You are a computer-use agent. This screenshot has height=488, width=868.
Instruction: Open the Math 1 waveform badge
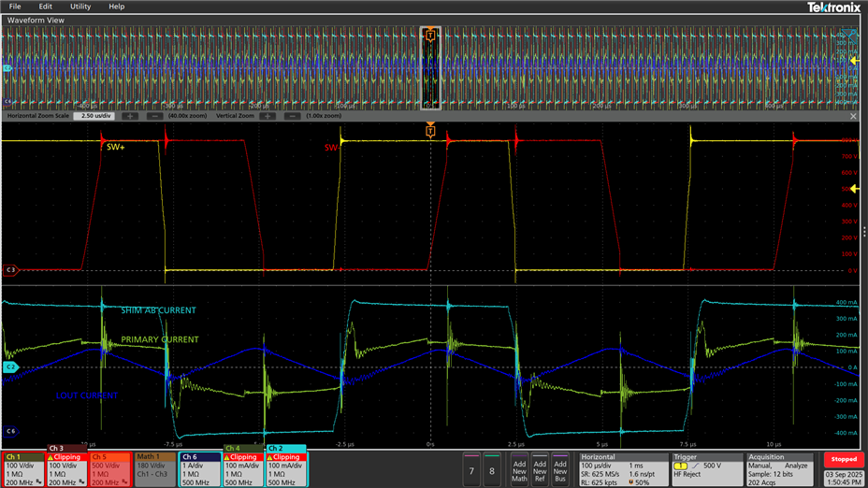155,469
